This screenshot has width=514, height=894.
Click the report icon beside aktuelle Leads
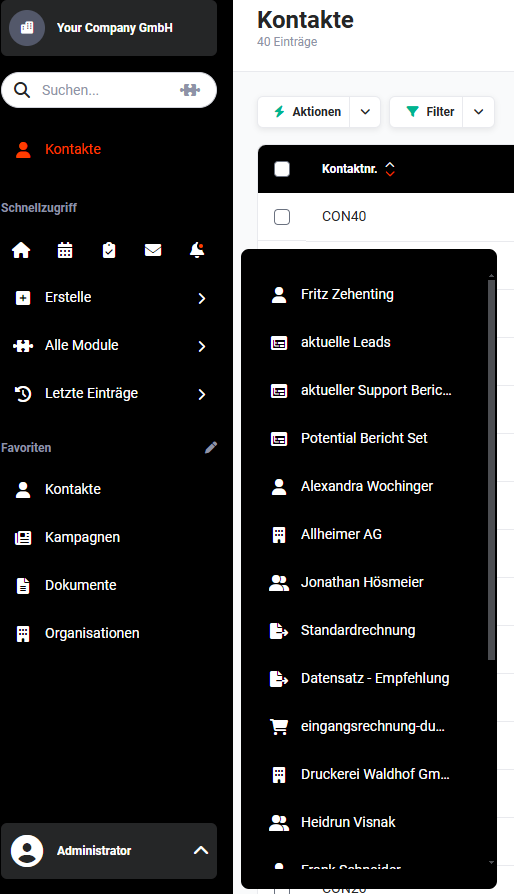(279, 343)
